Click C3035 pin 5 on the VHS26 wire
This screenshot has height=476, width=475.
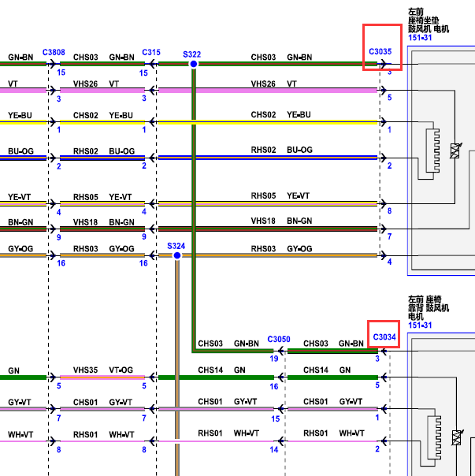(x=389, y=98)
